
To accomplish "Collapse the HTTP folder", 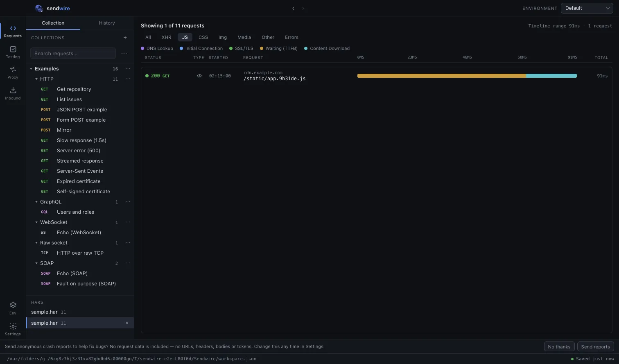I will click(x=36, y=79).
